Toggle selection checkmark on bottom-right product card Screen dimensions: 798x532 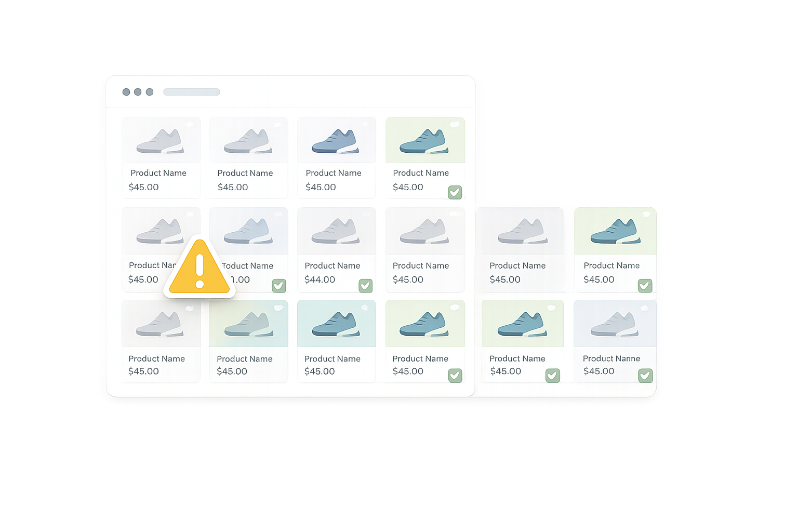pos(645,375)
